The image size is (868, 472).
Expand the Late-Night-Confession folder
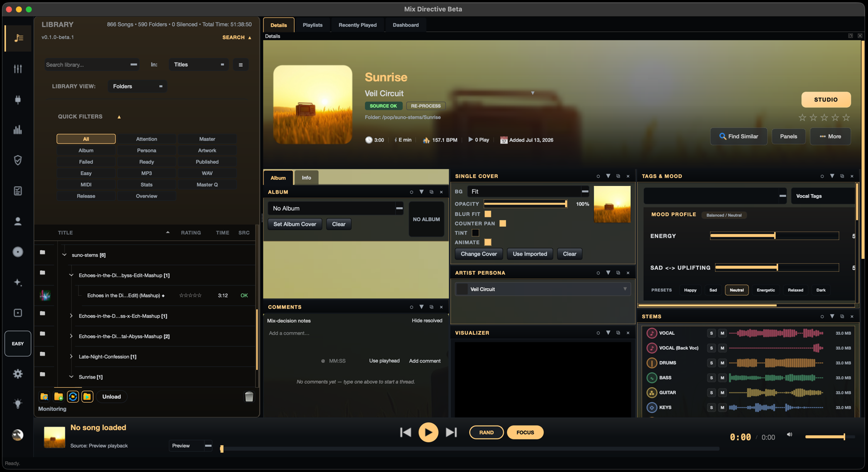[x=71, y=356]
